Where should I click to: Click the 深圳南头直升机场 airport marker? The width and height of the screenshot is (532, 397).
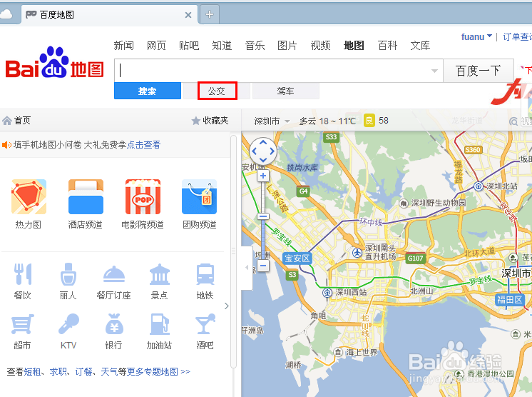point(357,253)
